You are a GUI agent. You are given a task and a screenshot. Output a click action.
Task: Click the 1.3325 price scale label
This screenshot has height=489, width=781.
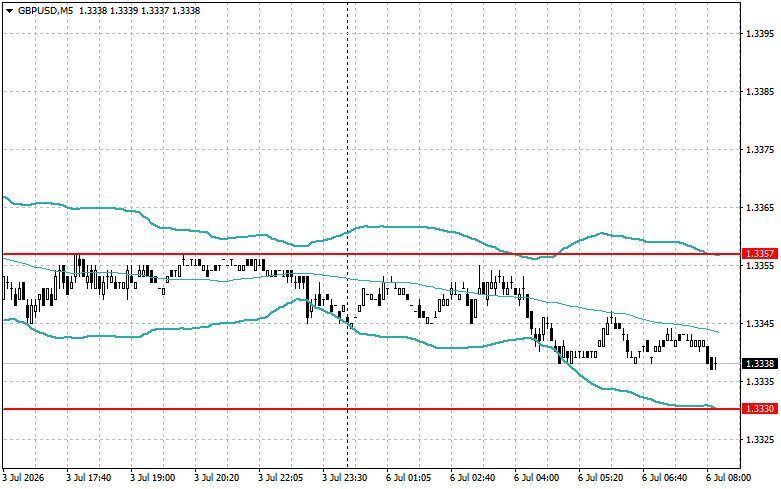coord(760,440)
